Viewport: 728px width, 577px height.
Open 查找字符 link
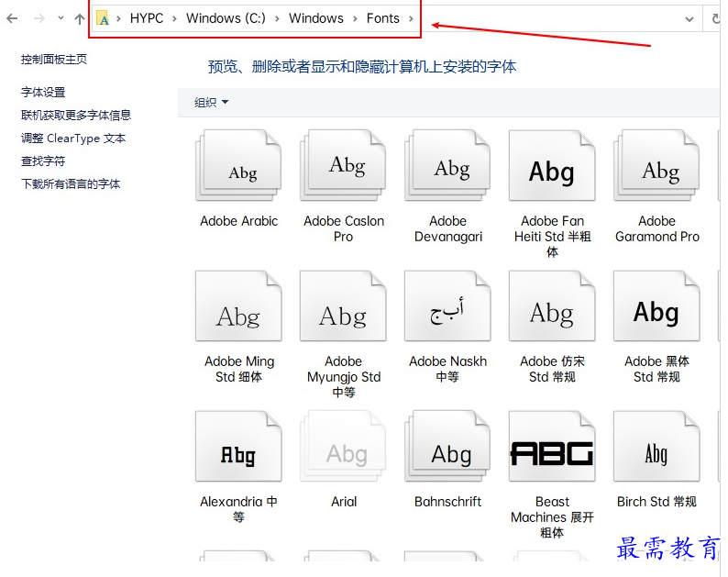[43, 161]
